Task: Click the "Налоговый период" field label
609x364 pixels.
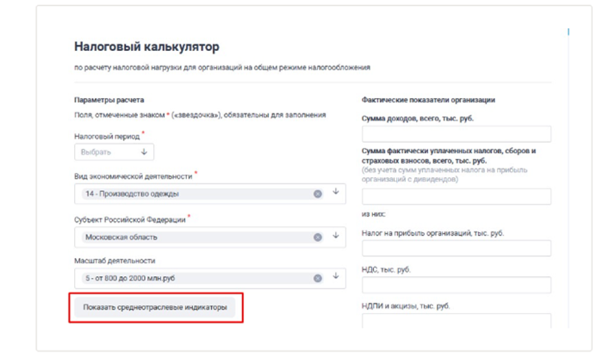Action: pyautogui.click(x=107, y=137)
